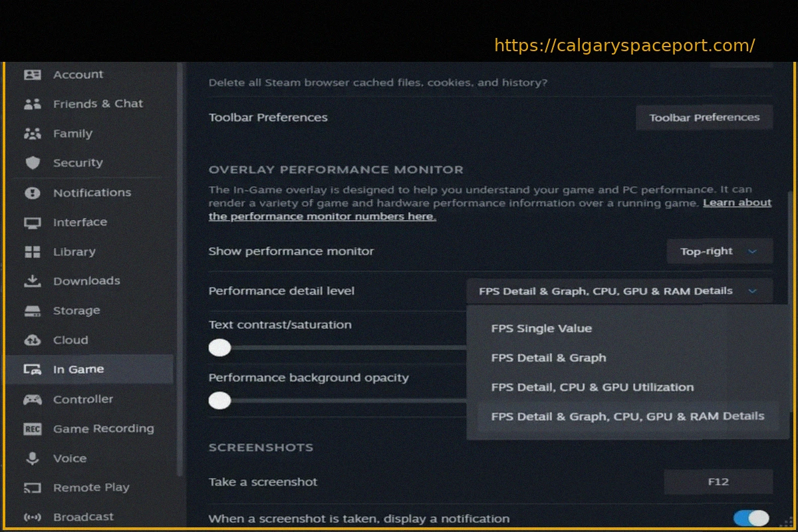
Task: Click the Voice microphone icon
Action: [x=32, y=459]
